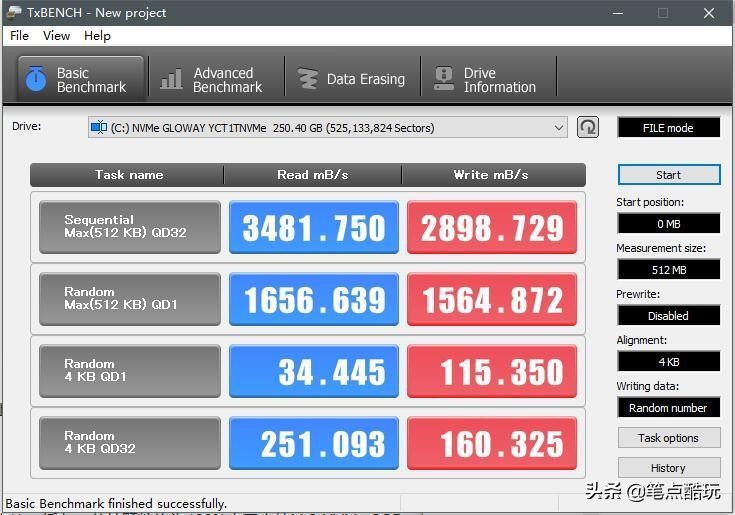Click 4 KB QD1 write result 115.350

492,371
